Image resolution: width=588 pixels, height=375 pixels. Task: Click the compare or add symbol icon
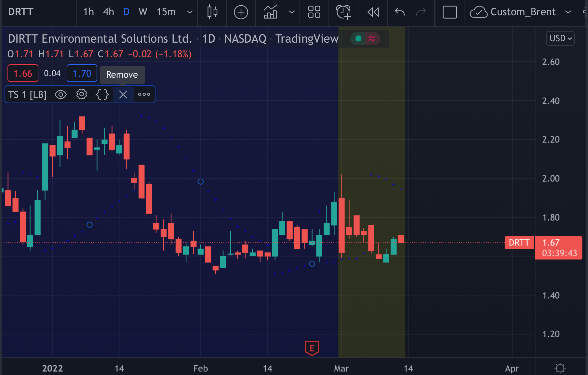[241, 12]
